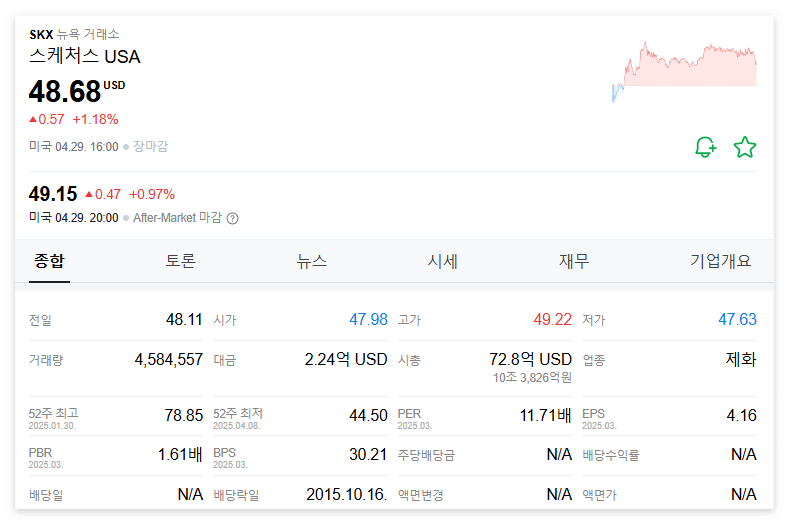The image size is (789, 524).
Task: Go to the 시세 tab
Action: [x=442, y=261]
